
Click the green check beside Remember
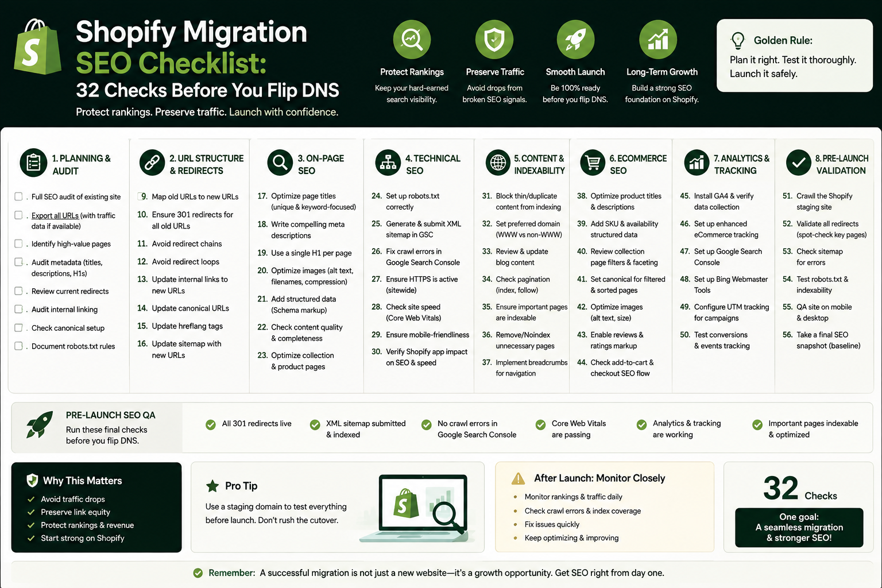(x=198, y=573)
